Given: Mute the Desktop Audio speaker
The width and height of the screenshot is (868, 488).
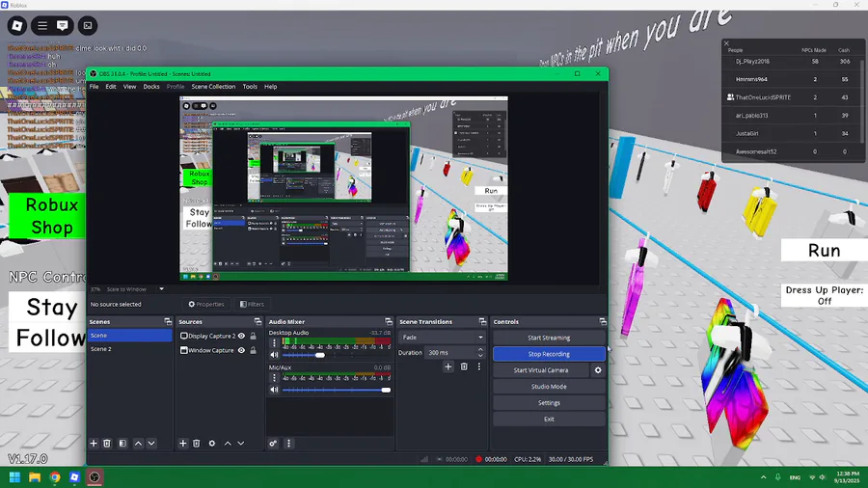Looking at the screenshot, I should coord(274,355).
